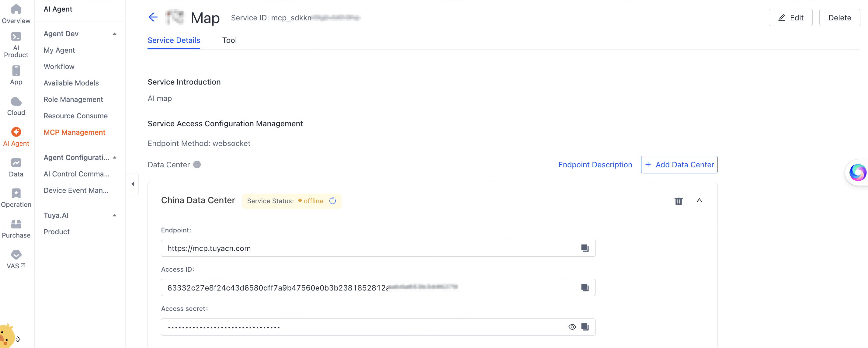Viewport: 868px width, 348px height.
Task: Click the "offline" service status text
Action: 313,201
